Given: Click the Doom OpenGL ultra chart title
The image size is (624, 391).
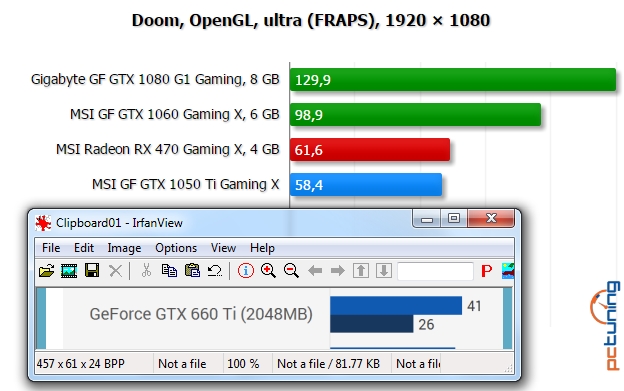Looking at the screenshot, I should point(310,20).
